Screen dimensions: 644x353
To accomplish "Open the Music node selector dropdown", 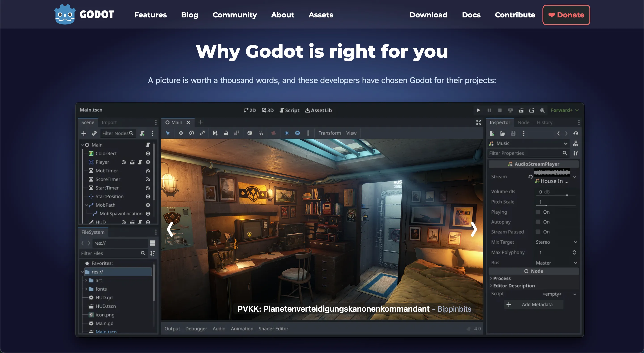I will pyautogui.click(x=529, y=143).
